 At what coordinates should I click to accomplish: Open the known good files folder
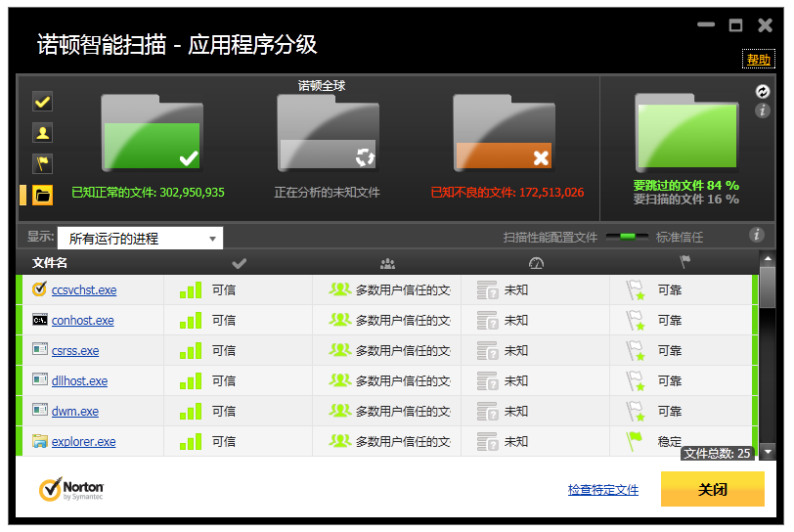[x=152, y=133]
